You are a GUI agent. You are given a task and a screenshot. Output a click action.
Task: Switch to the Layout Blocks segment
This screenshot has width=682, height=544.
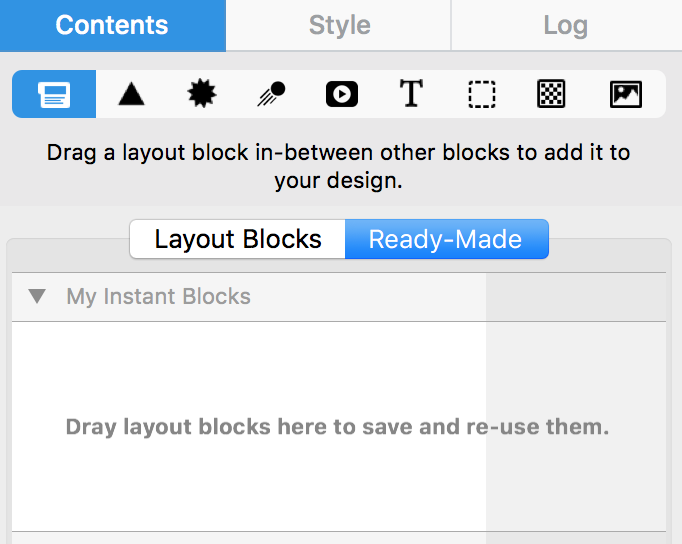237,239
